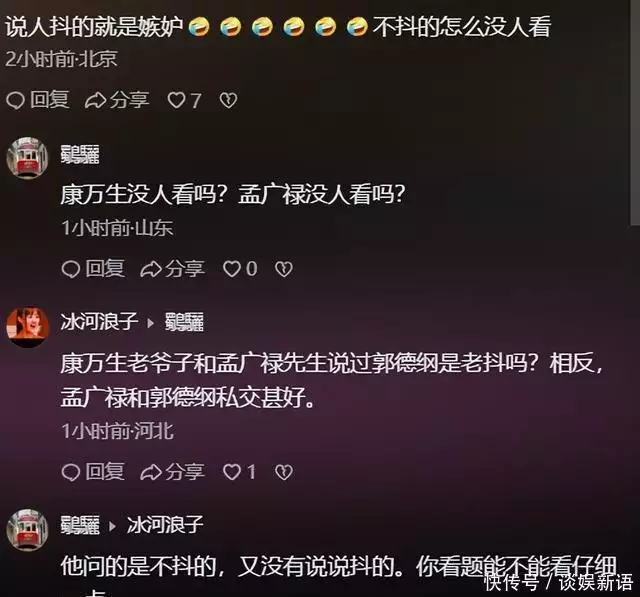Reply to 冰河浪子's Hebei comment

[x=93, y=472]
